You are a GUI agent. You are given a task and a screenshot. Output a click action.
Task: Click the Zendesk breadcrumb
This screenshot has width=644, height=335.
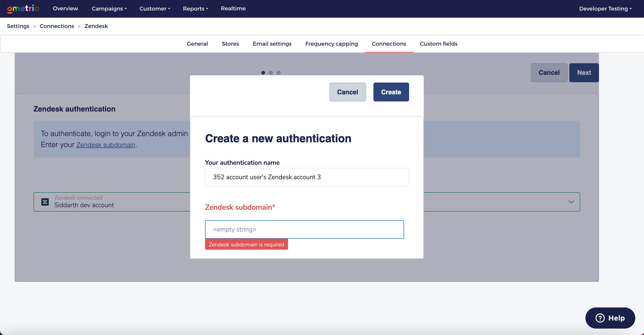click(96, 26)
